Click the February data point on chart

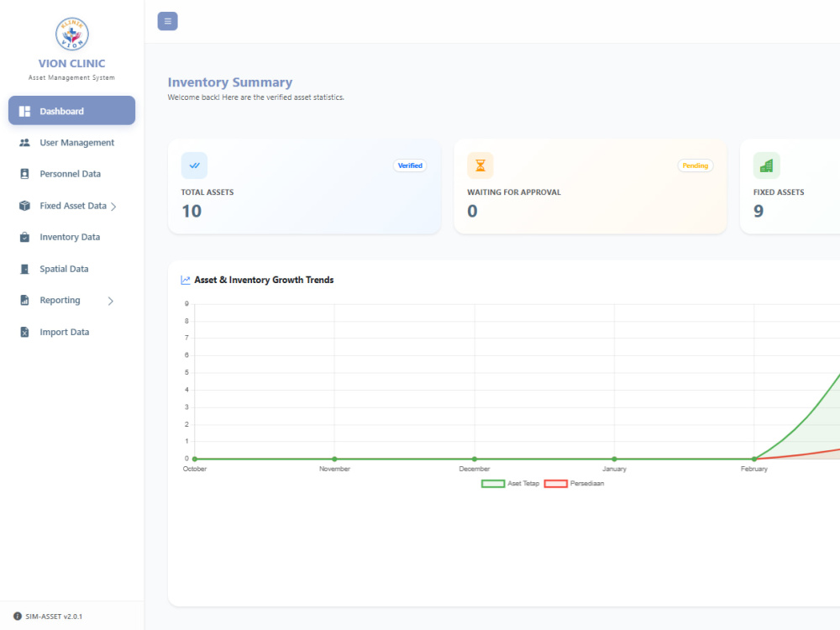754,459
